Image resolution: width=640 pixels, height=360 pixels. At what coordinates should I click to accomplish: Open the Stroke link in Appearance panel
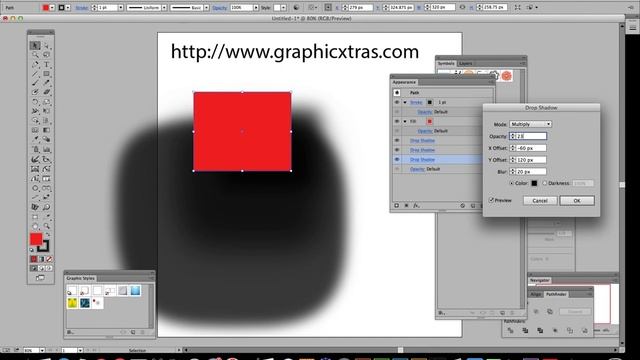pyautogui.click(x=416, y=102)
